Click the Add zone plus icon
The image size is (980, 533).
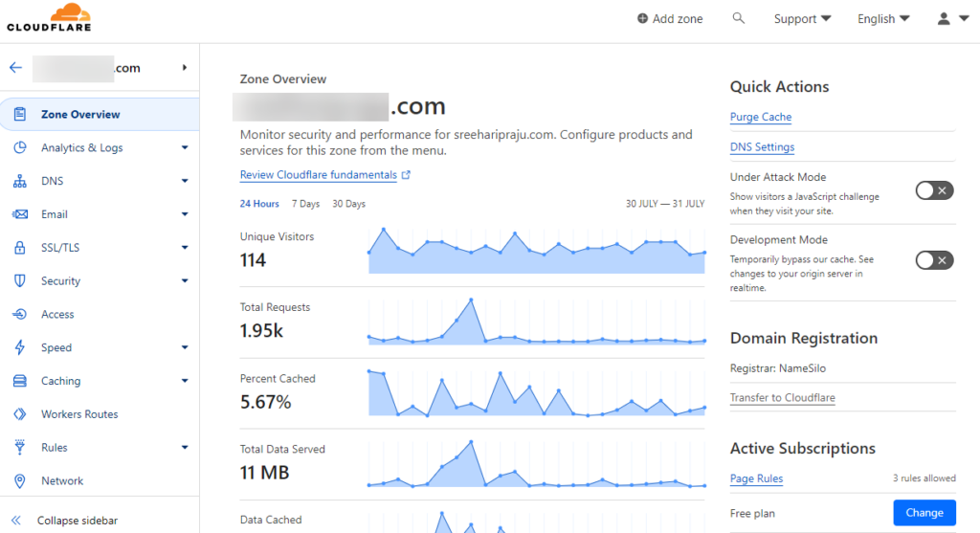[x=642, y=19]
